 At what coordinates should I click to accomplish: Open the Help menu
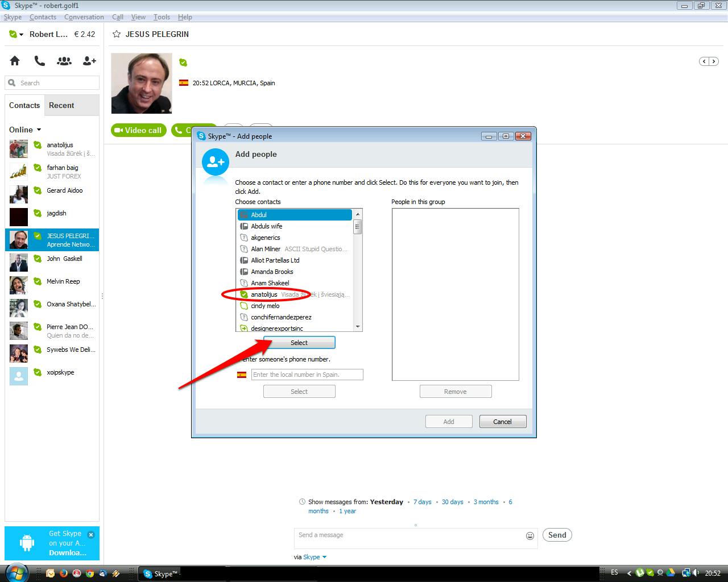click(185, 17)
